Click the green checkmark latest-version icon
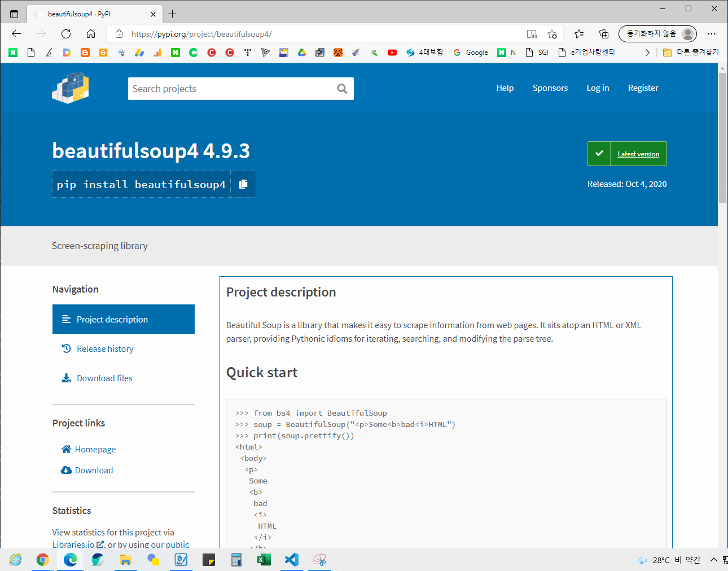This screenshot has width=728, height=571. tap(599, 154)
